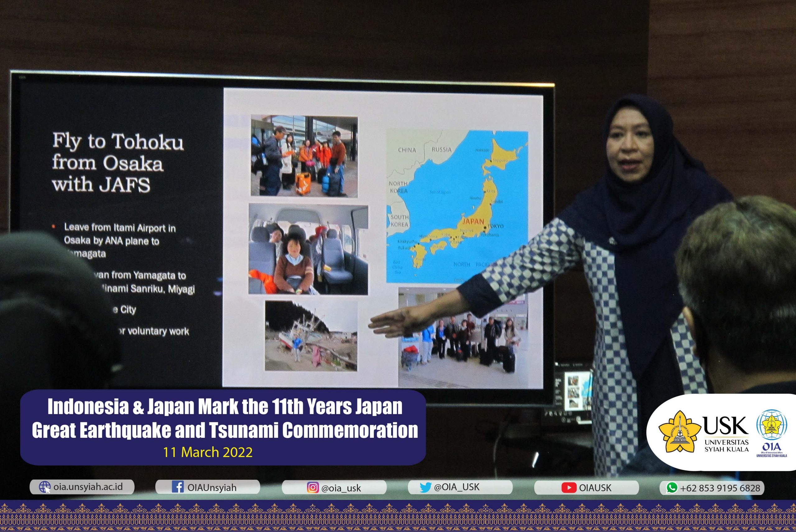The height and width of the screenshot is (532, 796).
Task: Click the large 'USK' lettering
Action: click(x=725, y=425)
